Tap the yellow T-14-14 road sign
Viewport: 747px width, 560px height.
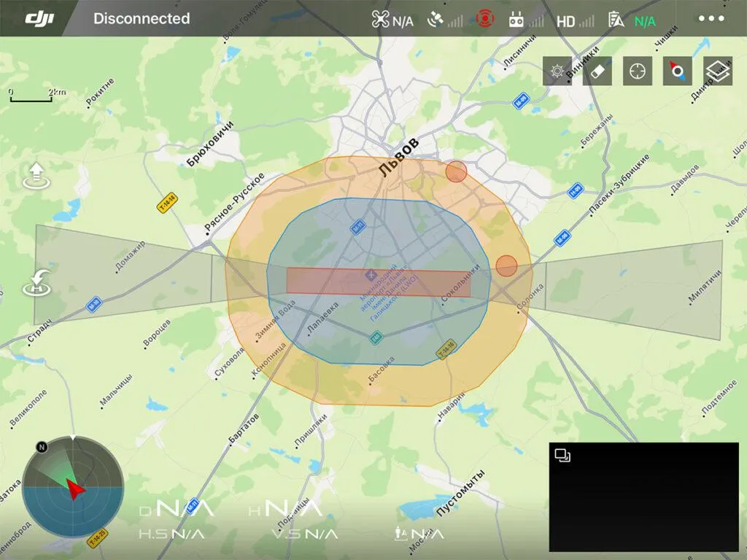point(167,203)
